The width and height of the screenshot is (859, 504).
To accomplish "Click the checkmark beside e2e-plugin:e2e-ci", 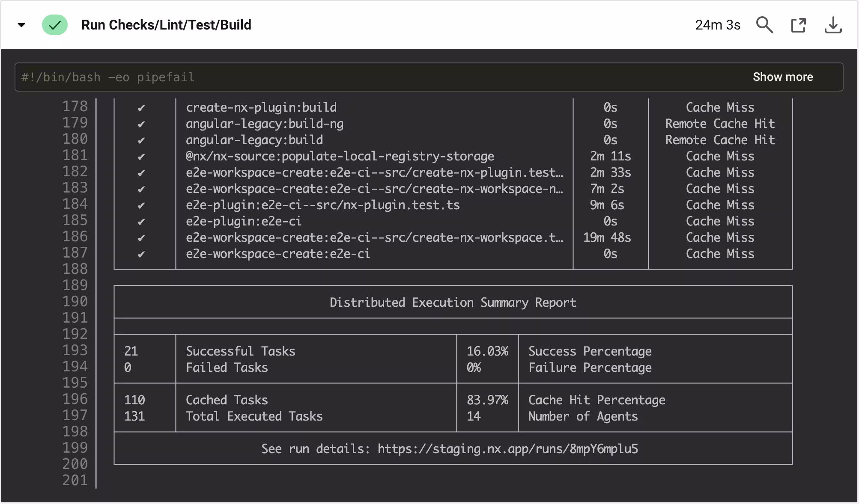I will pos(141,222).
